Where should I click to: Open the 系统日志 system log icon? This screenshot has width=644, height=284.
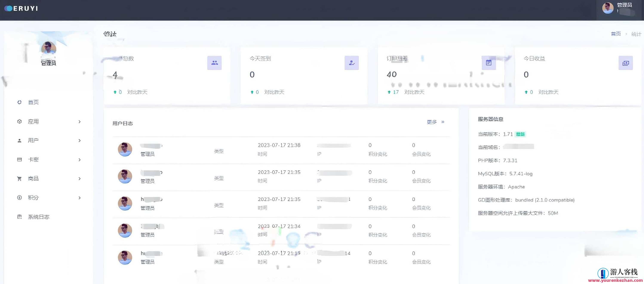tap(19, 217)
